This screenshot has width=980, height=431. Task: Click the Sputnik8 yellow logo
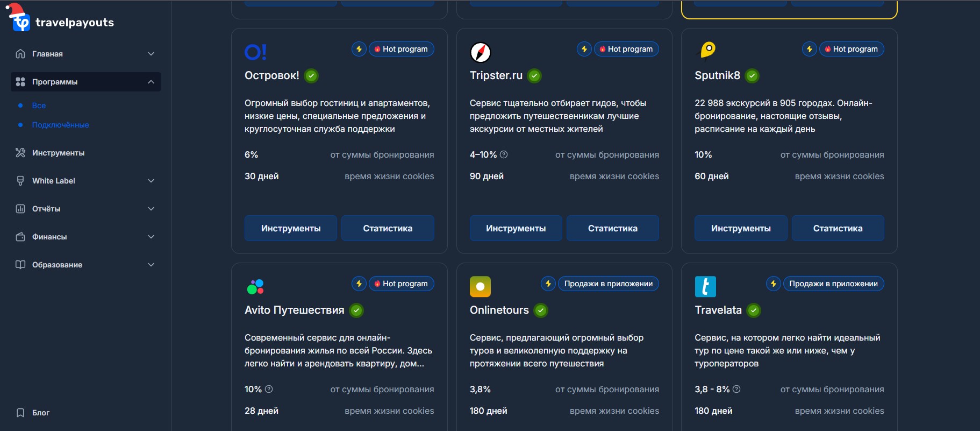[x=707, y=50]
